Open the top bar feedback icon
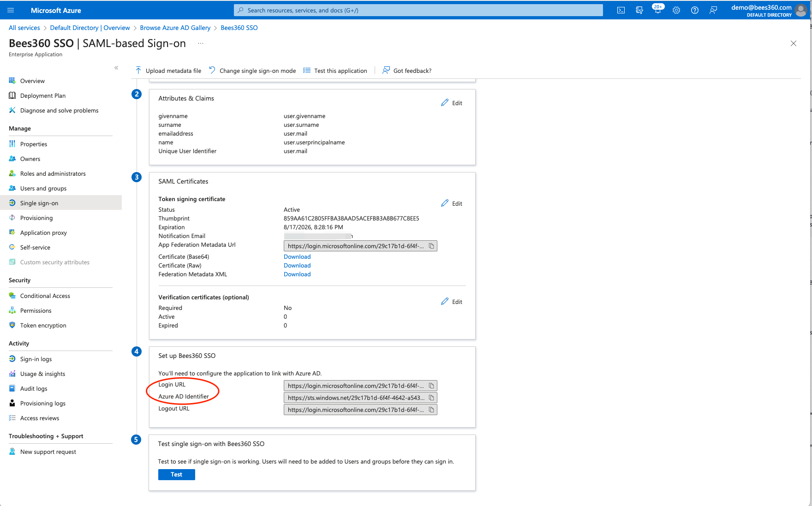This screenshot has height=506, width=812. click(713, 10)
